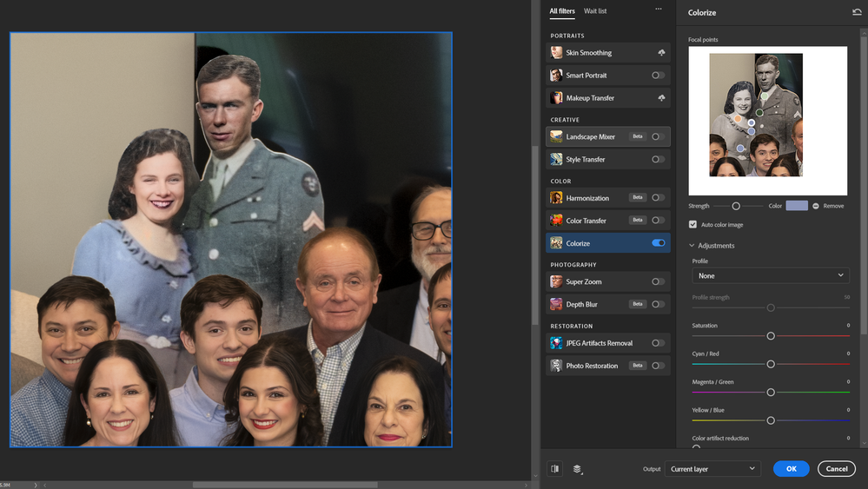
Task: Click the Smart Portrait filter icon
Action: [556, 76]
